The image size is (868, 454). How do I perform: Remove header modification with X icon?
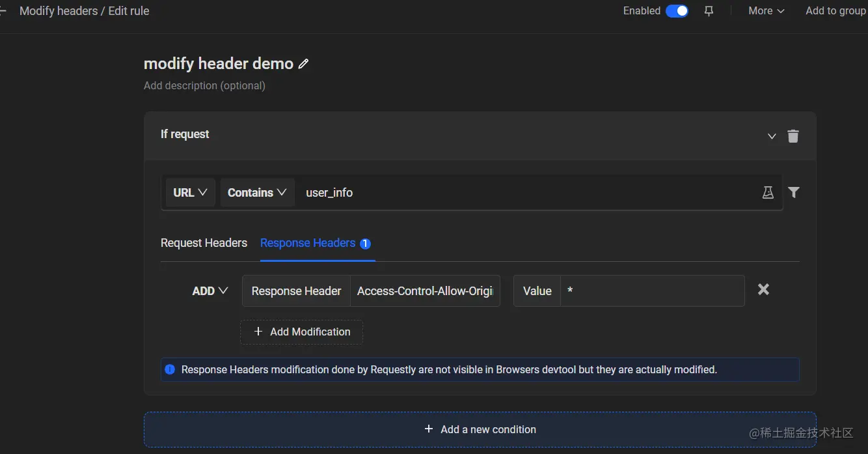coord(764,289)
